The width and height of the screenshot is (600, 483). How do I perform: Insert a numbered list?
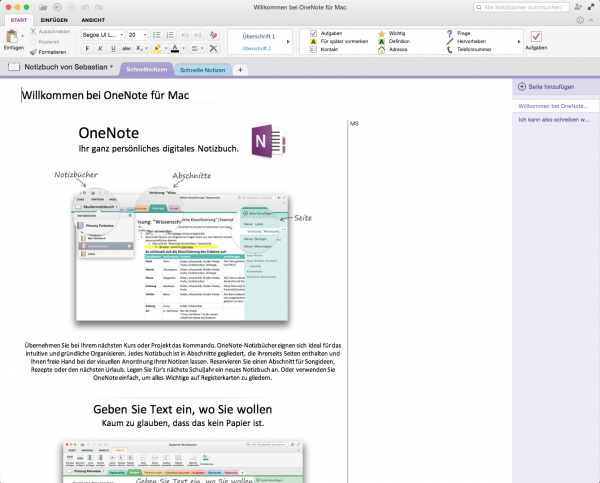(x=170, y=35)
